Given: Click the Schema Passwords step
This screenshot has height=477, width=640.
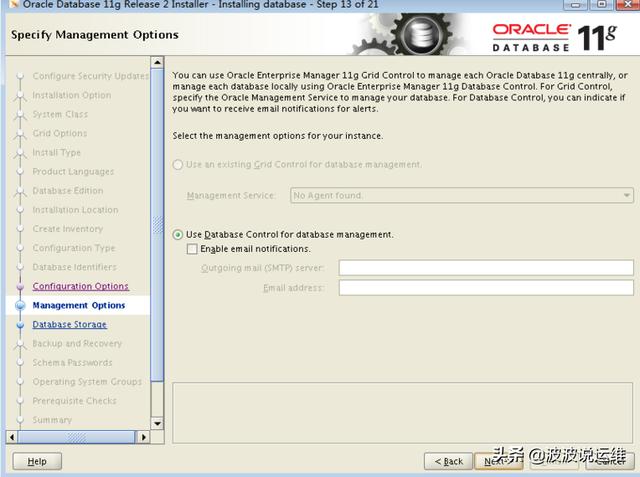Looking at the screenshot, I should tap(72, 362).
